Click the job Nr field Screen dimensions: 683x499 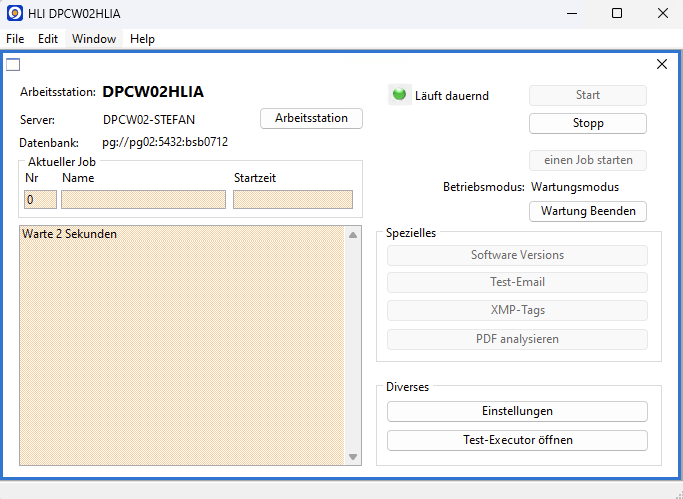40,200
